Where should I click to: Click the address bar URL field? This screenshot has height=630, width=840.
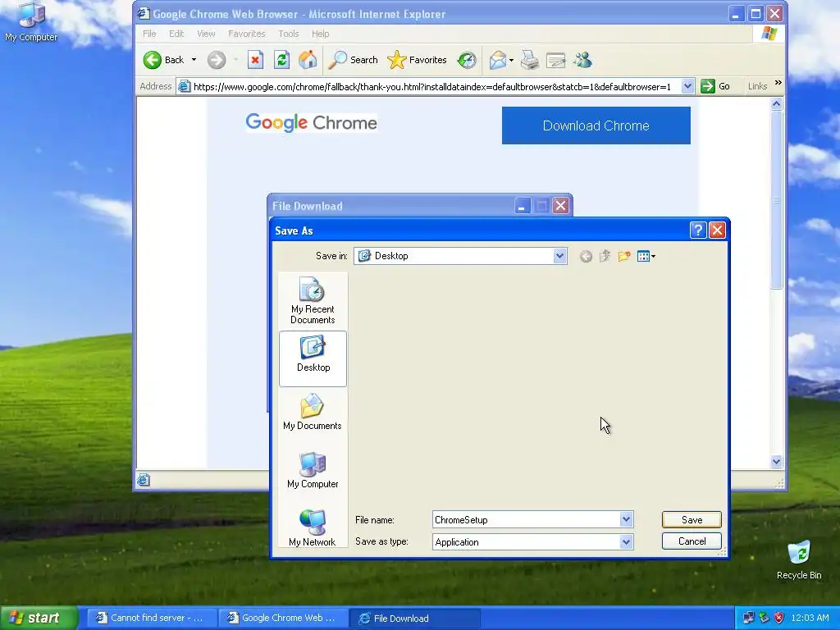click(x=431, y=86)
